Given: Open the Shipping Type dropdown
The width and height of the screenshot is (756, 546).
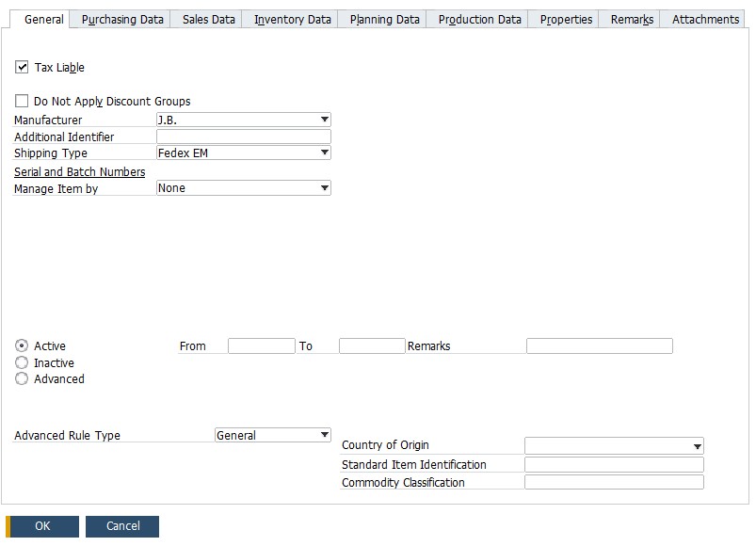Looking at the screenshot, I should click(325, 153).
